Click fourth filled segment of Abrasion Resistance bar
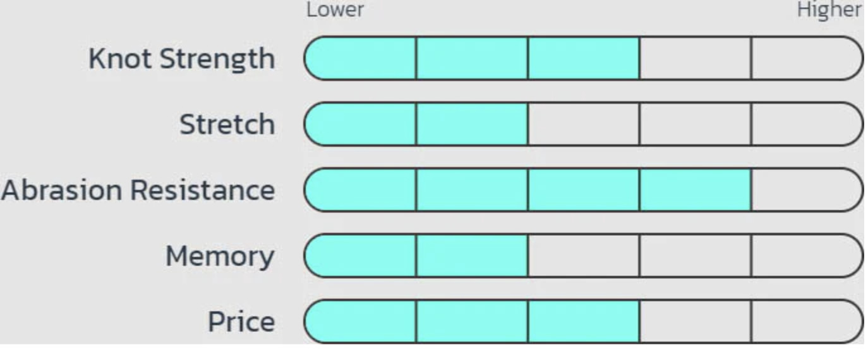This screenshot has height=349, width=868. tap(695, 190)
